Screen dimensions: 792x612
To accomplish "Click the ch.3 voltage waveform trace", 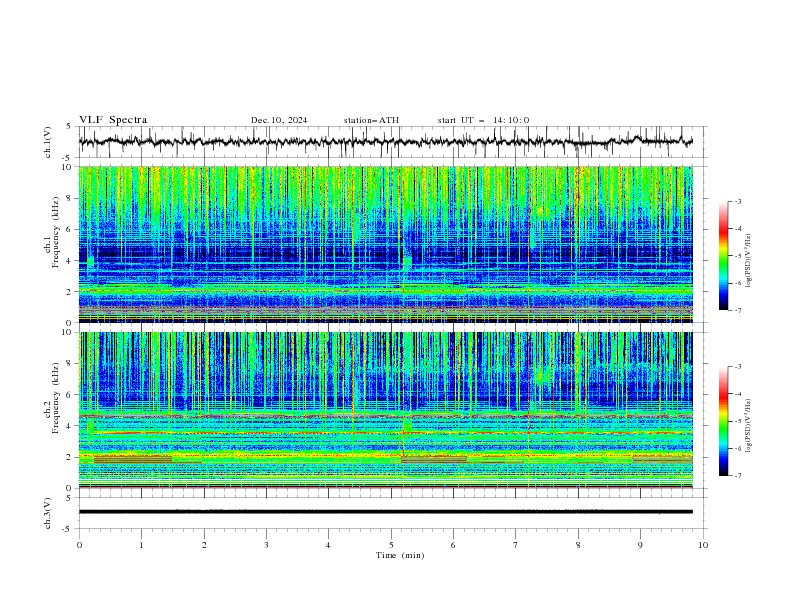I will (x=386, y=512).
